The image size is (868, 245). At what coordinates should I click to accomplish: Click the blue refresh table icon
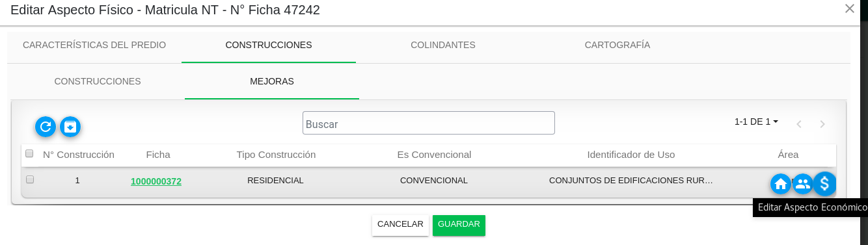point(46,127)
